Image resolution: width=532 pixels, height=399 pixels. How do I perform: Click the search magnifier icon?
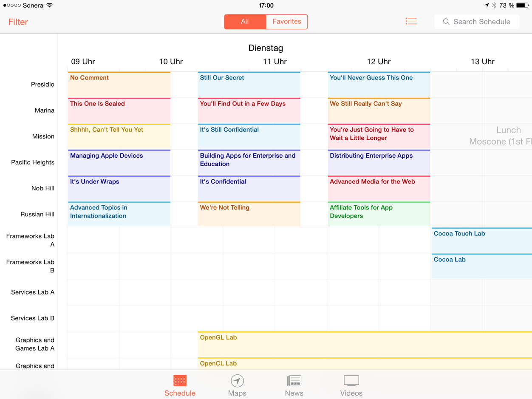point(446,22)
